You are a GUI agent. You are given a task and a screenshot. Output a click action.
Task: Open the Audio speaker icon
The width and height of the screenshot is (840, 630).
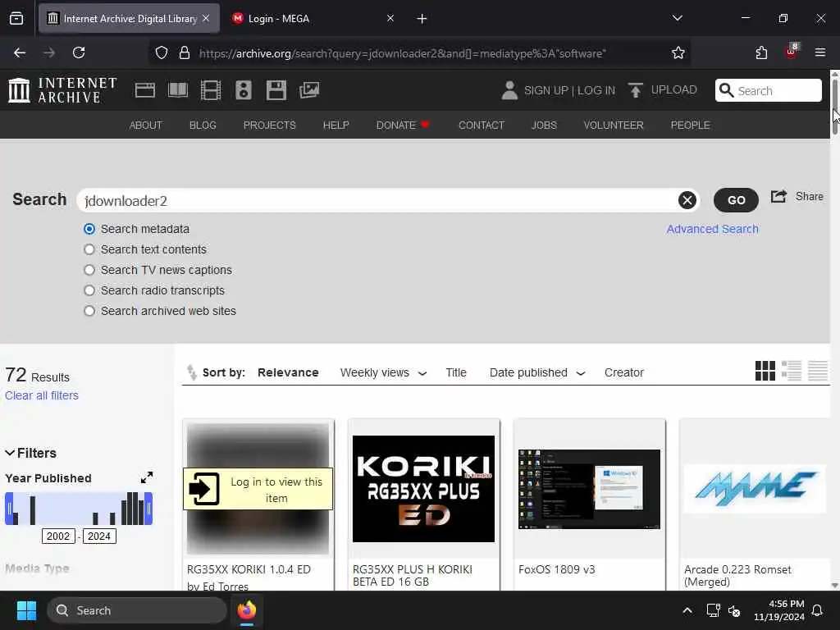coord(243,90)
